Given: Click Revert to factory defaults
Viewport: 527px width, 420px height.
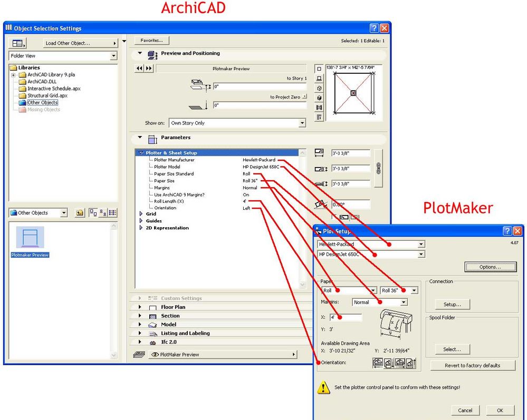Looking at the screenshot, I should [473, 366].
